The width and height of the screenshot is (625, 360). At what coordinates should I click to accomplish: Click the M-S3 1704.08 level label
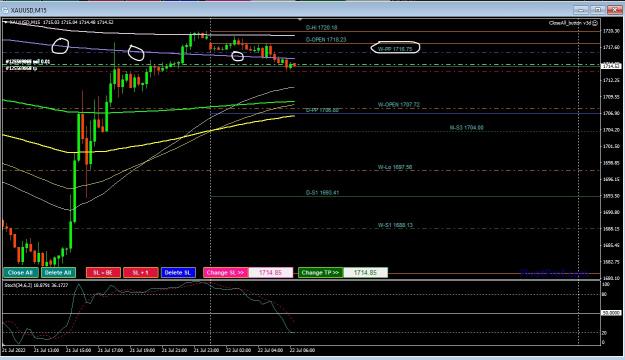pyautogui.click(x=466, y=128)
